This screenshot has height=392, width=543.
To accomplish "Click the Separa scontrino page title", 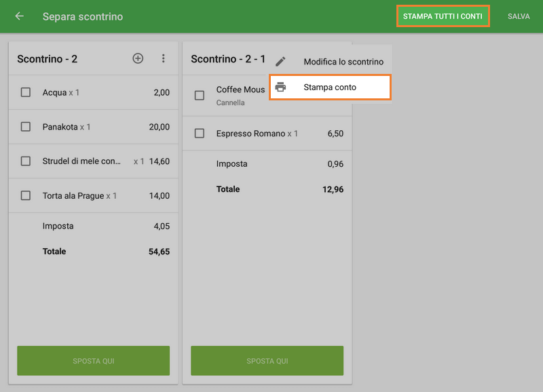I will pyautogui.click(x=83, y=16).
